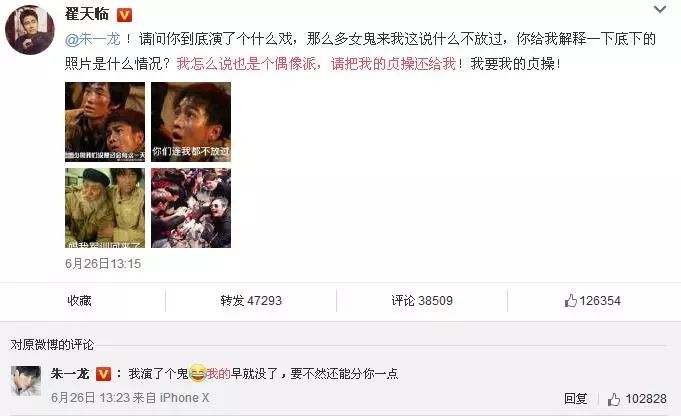Viewport: 681px width, 416px height.
Task: Click the laughing emoji in the comment
Action: click(198, 373)
